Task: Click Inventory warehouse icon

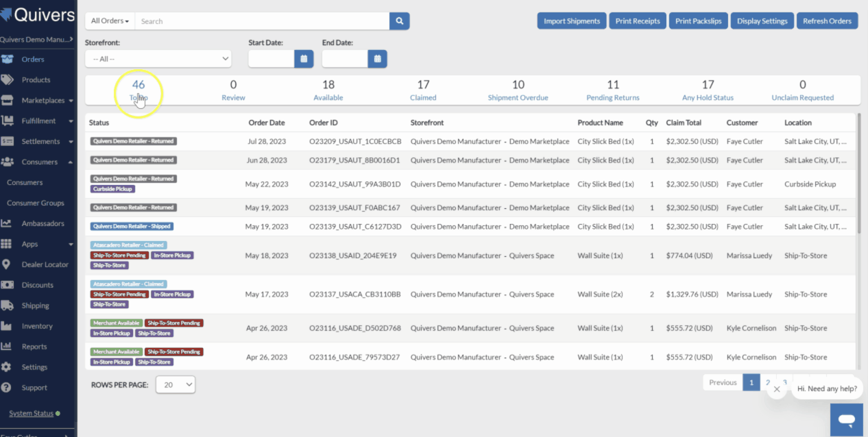Action: (6, 326)
